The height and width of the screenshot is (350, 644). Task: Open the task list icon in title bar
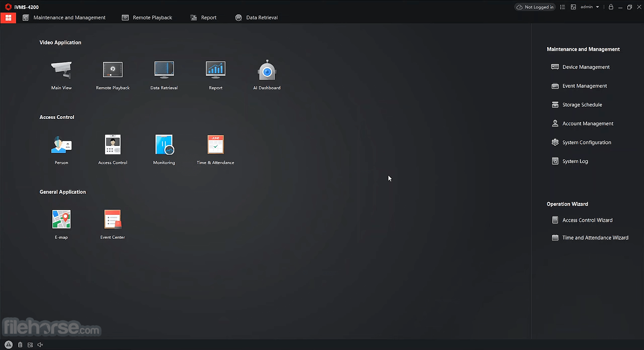[x=562, y=7]
